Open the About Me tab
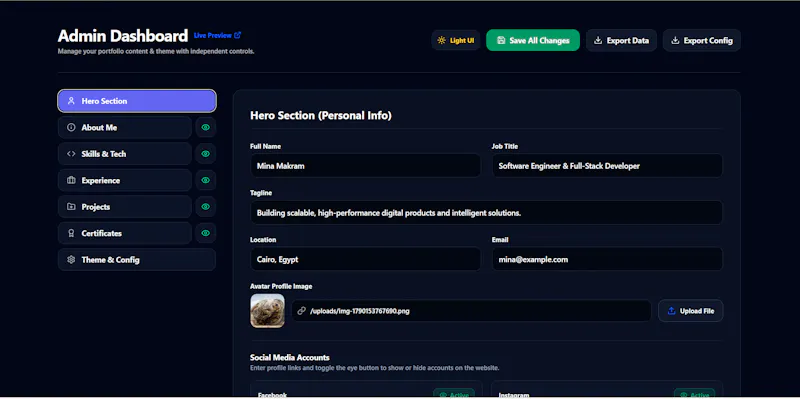The width and height of the screenshot is (800, 399). pos(124,128)
